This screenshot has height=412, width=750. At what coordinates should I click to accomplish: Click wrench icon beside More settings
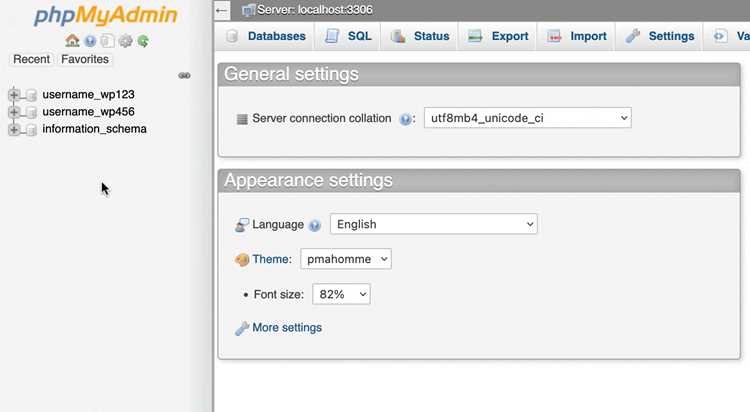tap(242, 328)
